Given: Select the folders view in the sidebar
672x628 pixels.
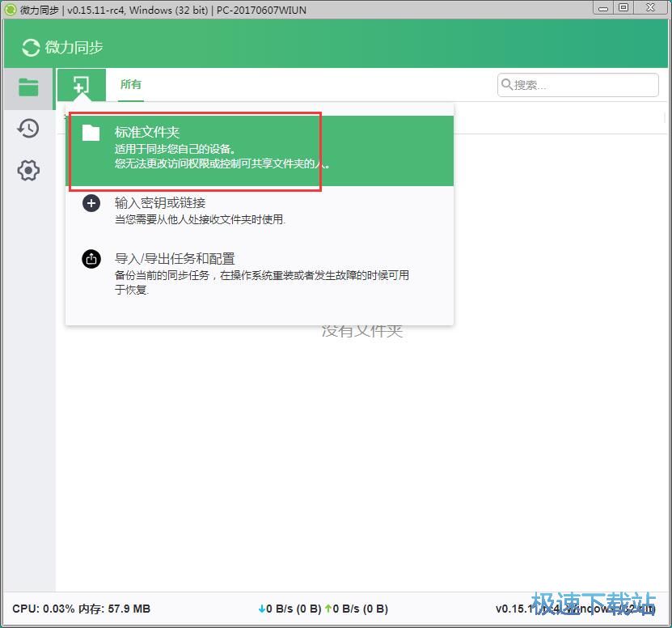Looking at the screenshot, I should [27, 87].
